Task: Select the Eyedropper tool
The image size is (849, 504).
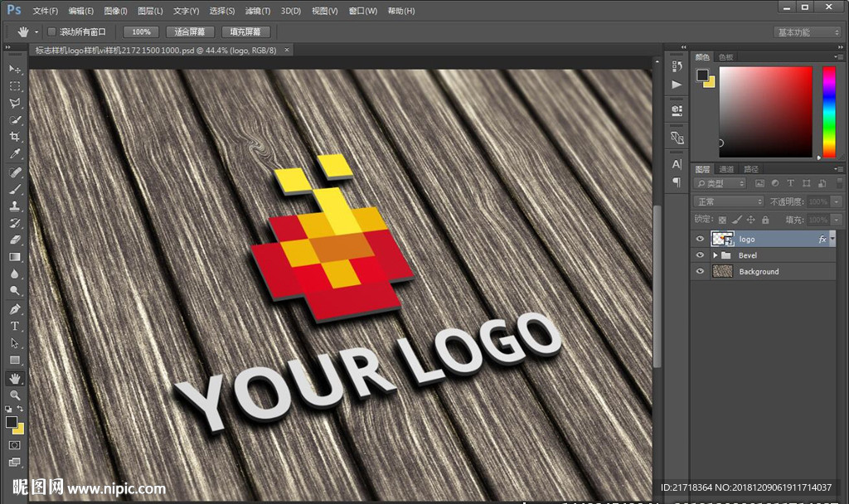Action: pos(15,153)
